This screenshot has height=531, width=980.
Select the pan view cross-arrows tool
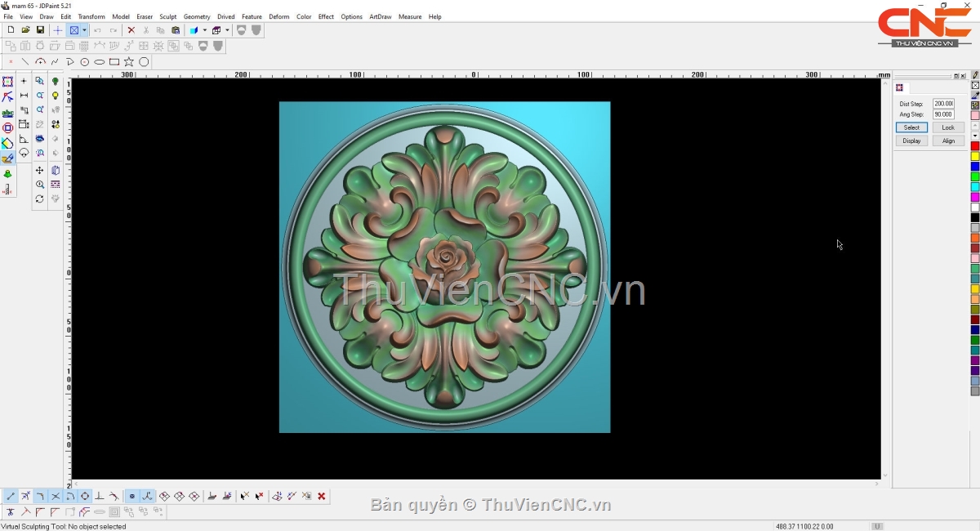click(39, 171)
